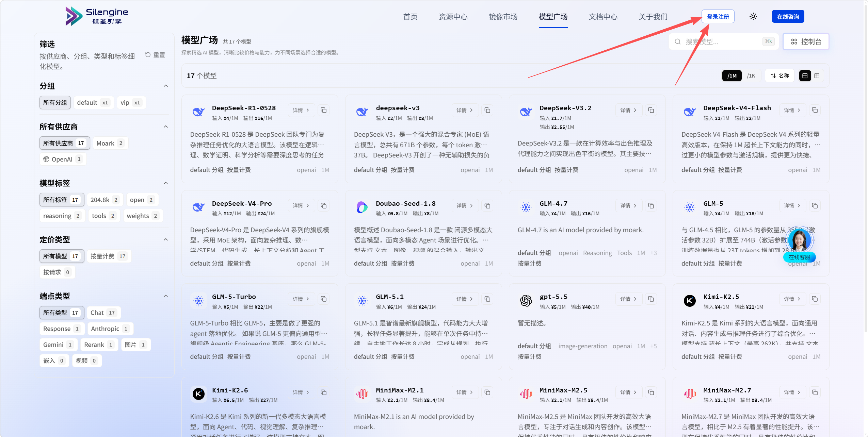Image resolution: width=868 pixels, height=437 pixels.
Task: Collapse the 分组 filter section
Action: coord(166,86)
